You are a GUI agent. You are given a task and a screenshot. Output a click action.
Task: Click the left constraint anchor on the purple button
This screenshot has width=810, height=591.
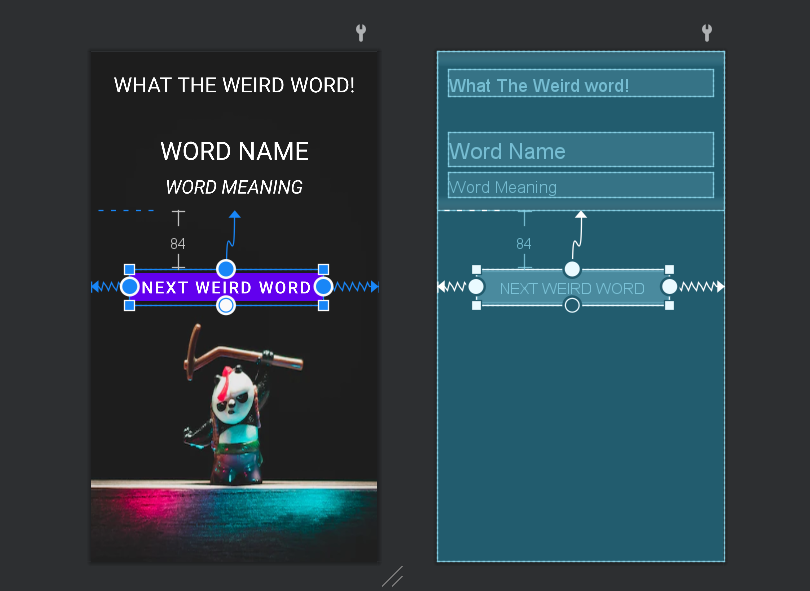point(130,286)
